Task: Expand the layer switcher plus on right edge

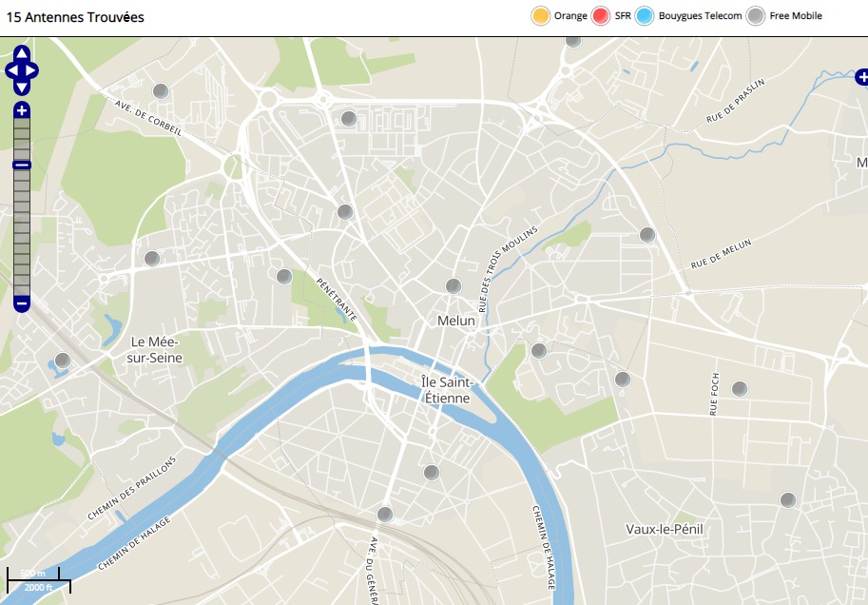Action: coord(861,76)
